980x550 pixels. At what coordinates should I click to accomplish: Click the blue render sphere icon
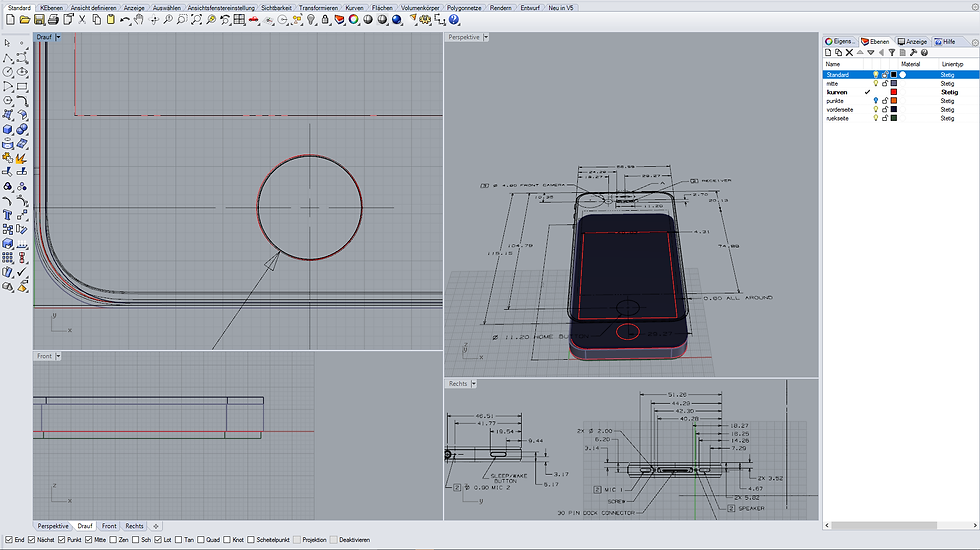397,20
